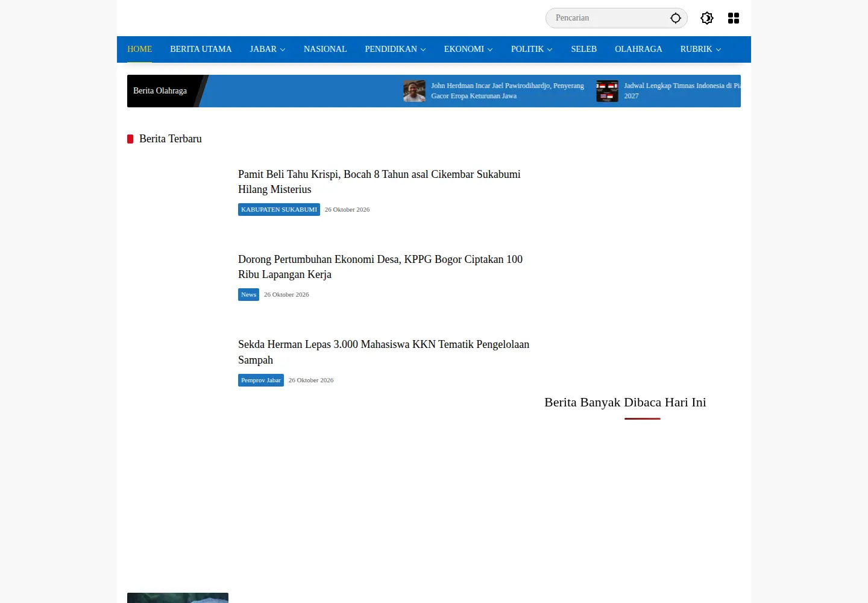Open the NASIONAL menu item
868x603 pixels.
click(325, 49)
